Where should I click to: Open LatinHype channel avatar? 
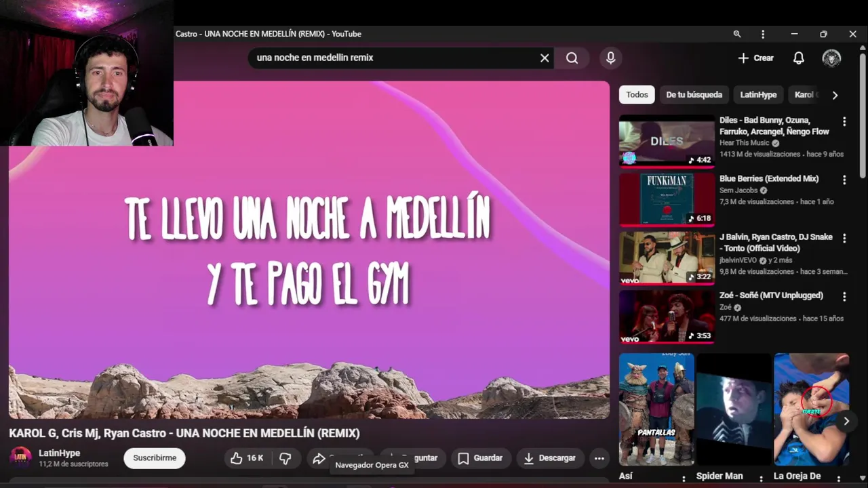click(x=20, y=458)
